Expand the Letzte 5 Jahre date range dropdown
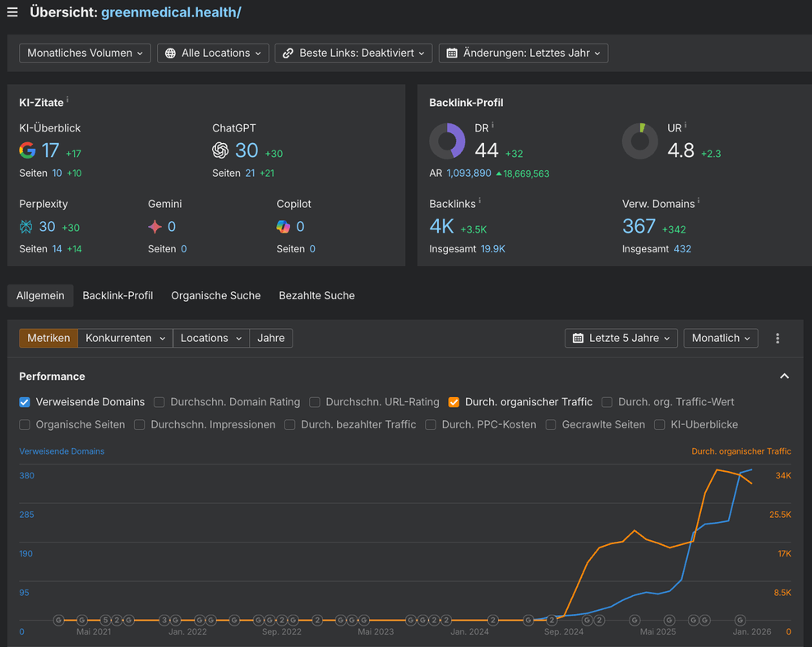812x647 pixels. 623,338
